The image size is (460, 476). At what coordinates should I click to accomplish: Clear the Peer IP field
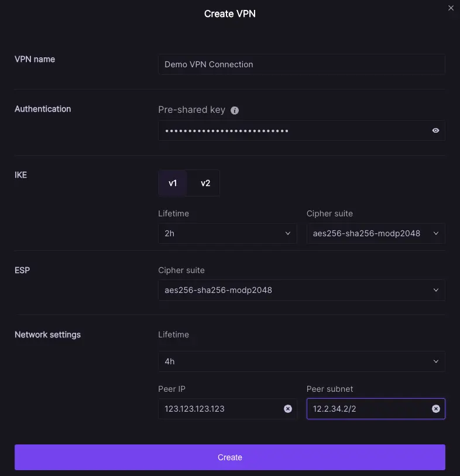[288, 409]
